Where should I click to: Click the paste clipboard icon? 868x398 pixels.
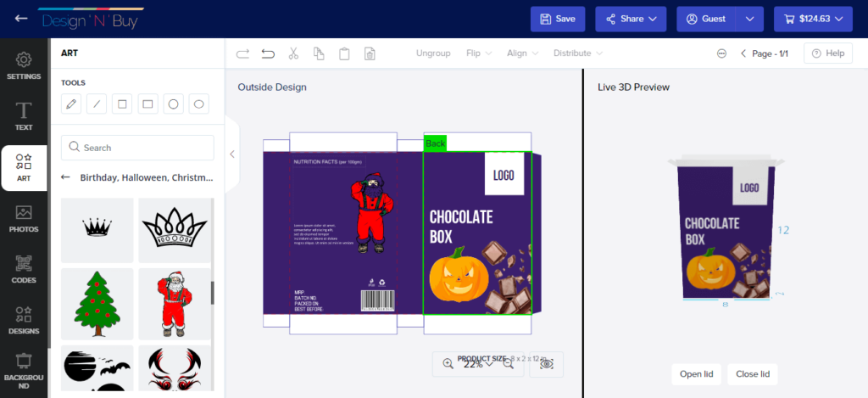coord(344,53)
